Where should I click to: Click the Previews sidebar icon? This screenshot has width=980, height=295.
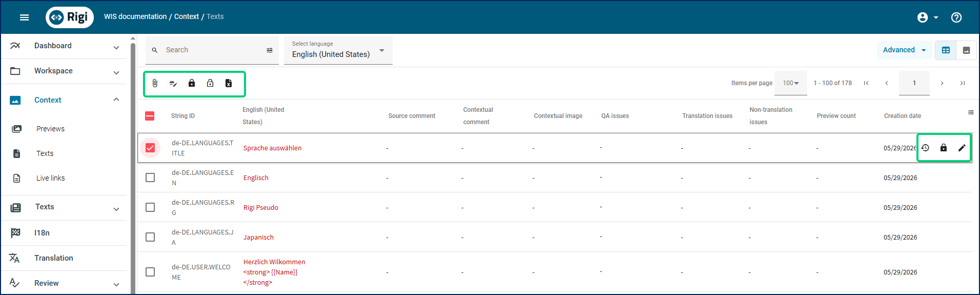click(x=17, y=129)
